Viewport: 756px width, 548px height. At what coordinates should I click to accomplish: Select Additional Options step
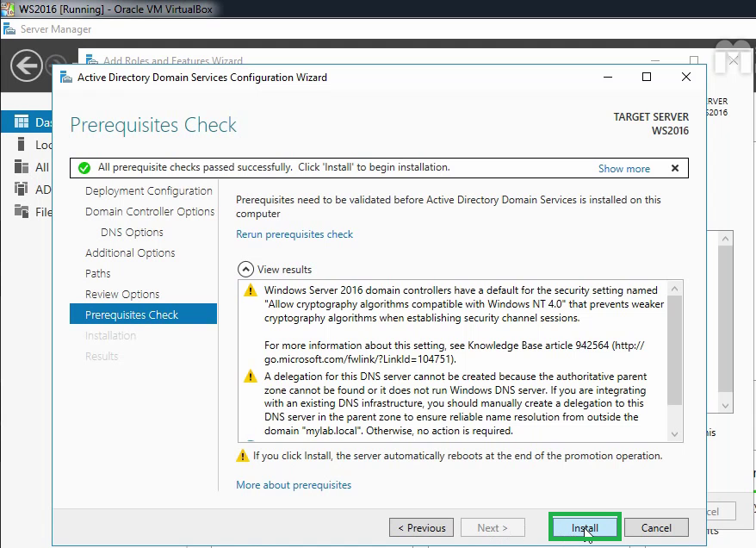tap(130, 252)
